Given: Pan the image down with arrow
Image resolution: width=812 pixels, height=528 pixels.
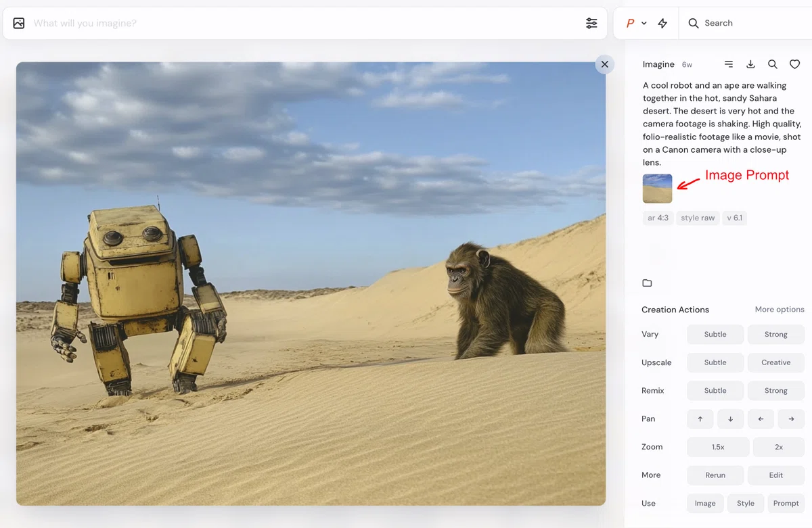Looking at the screenshot, I should pyautogui.click(x=731, y=419).
